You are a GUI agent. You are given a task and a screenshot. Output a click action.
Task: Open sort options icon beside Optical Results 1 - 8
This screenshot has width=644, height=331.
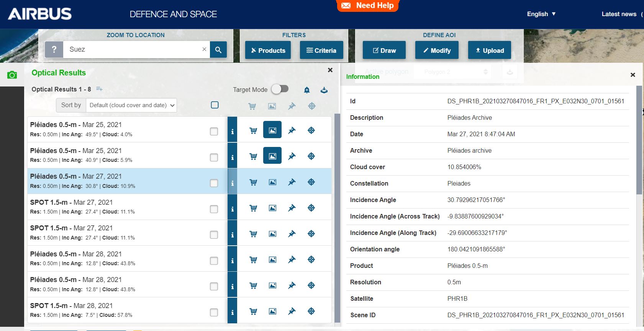pos(99,89)
